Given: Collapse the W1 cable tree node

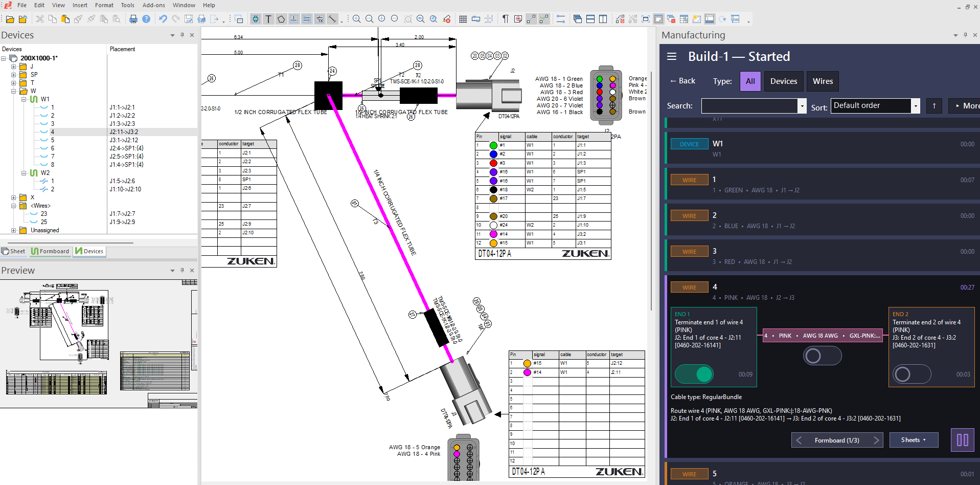Looking at the screenshot, I should click(x=24, y=99).
